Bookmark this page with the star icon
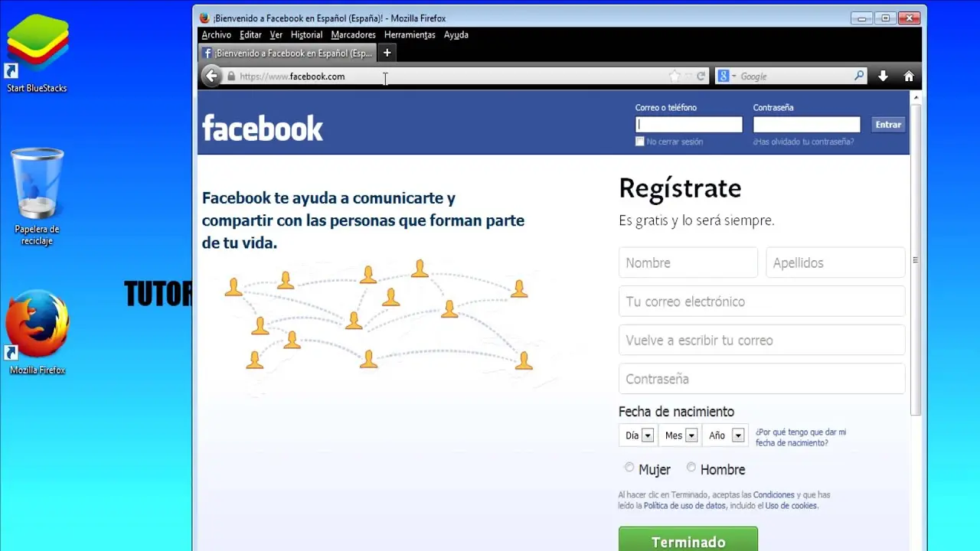 (675, 77)
